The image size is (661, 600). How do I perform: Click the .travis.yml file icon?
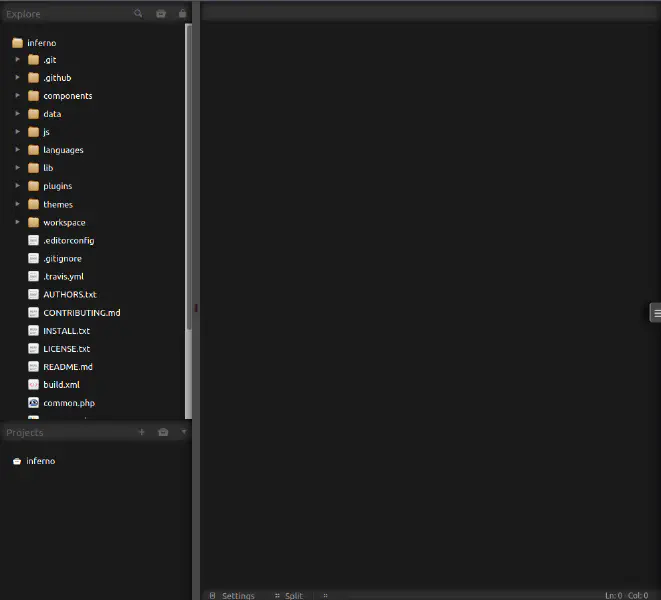coord(33,277)
